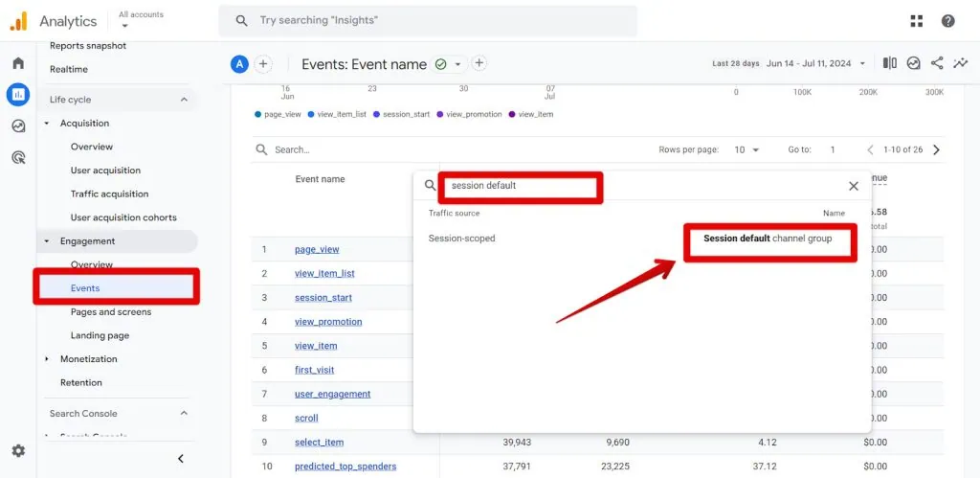
Task: Collapse the Life cycle section
Action: [x=184, y=100]
